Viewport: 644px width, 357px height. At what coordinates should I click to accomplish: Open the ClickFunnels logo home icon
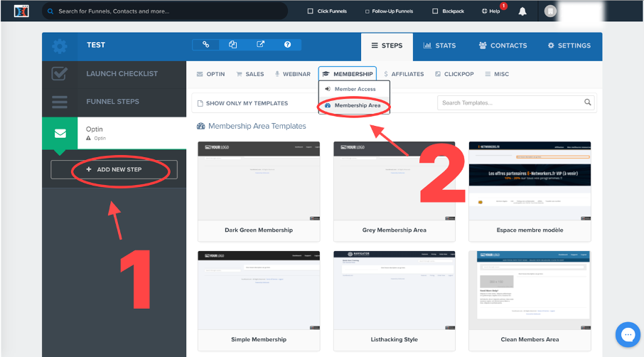coord(21,11)
